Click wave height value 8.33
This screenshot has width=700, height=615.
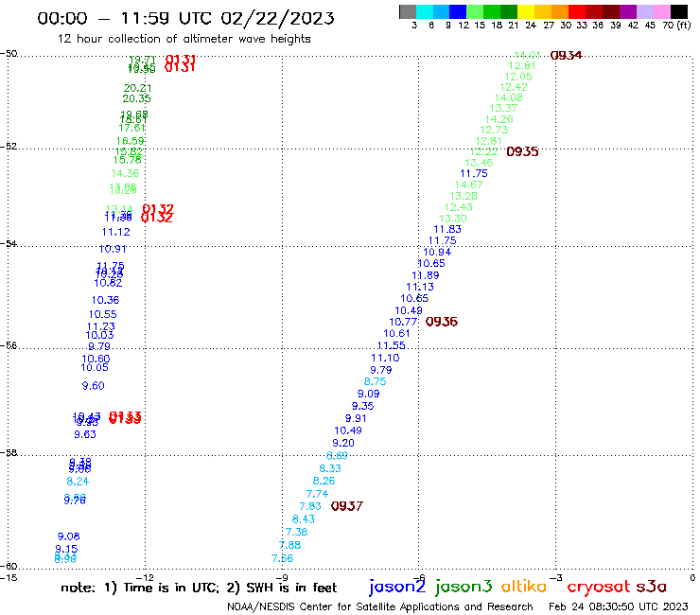[x=330, y=468]
